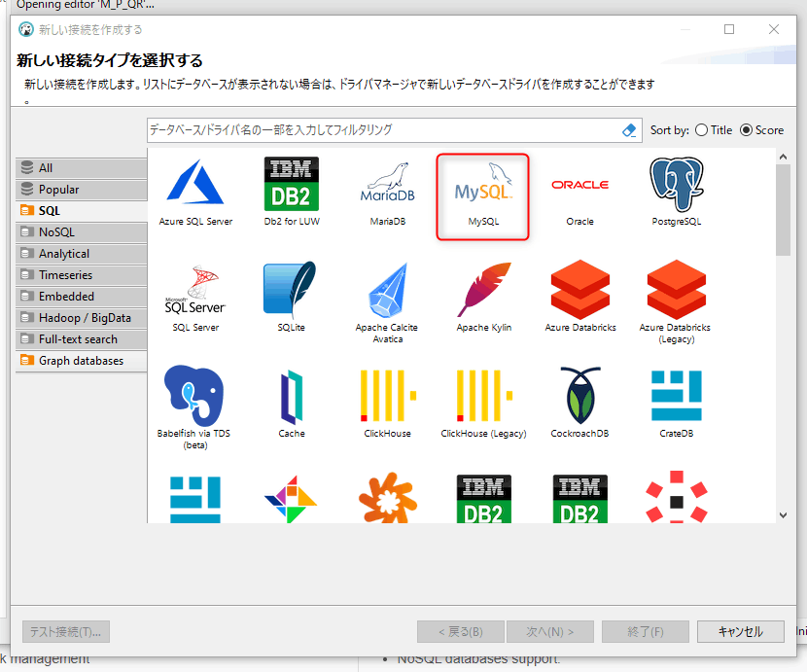Image resolution: width=807 pixels, height=672 pixels.
Task: Choose the Db2 for LUW database icon
Action: click(x=292, y=184)
